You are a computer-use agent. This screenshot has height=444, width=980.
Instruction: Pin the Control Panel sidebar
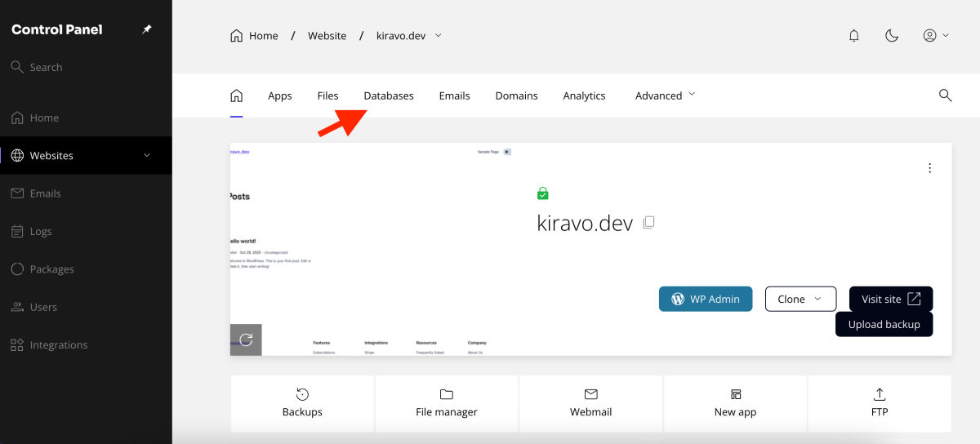[147, 29]
